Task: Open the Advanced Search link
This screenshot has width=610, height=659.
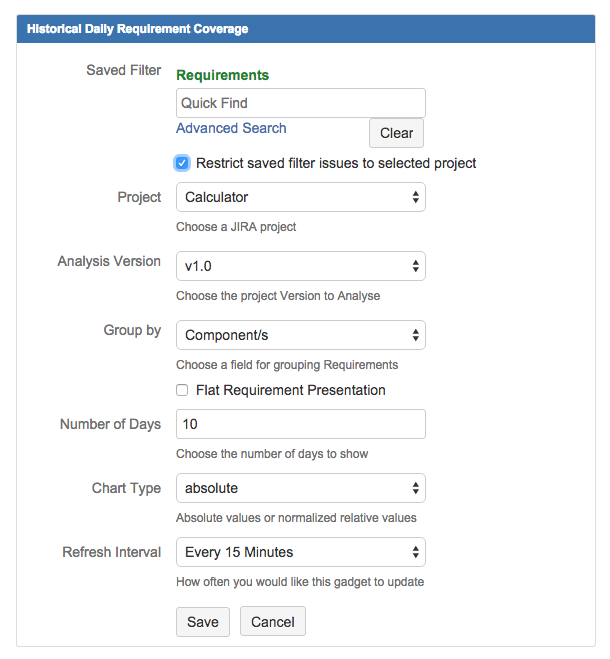Action: click(x=231, y=128)
